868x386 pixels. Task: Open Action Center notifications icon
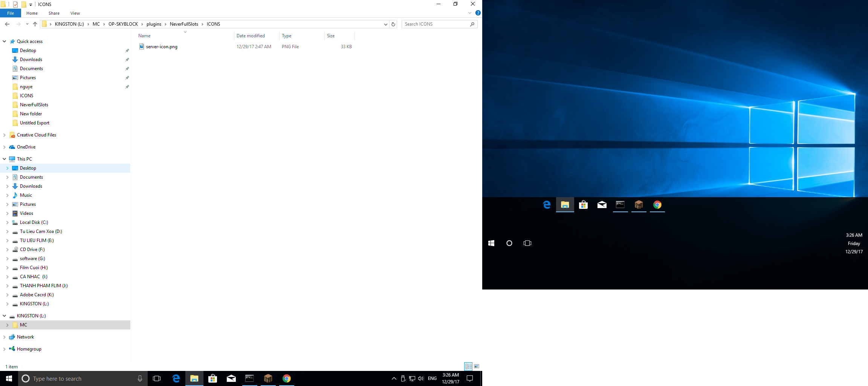(470, 378)
